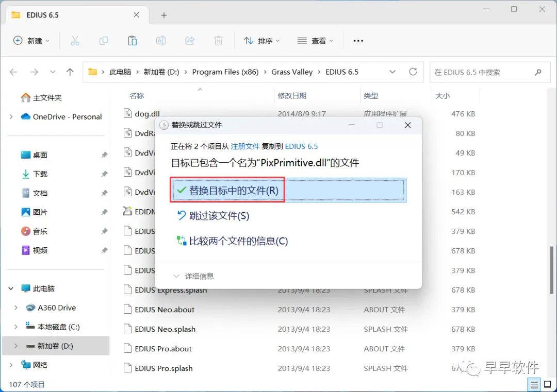557x392 pixels.
Task: Switch to details view icon in status bar
Action: (x=534, y=385)
